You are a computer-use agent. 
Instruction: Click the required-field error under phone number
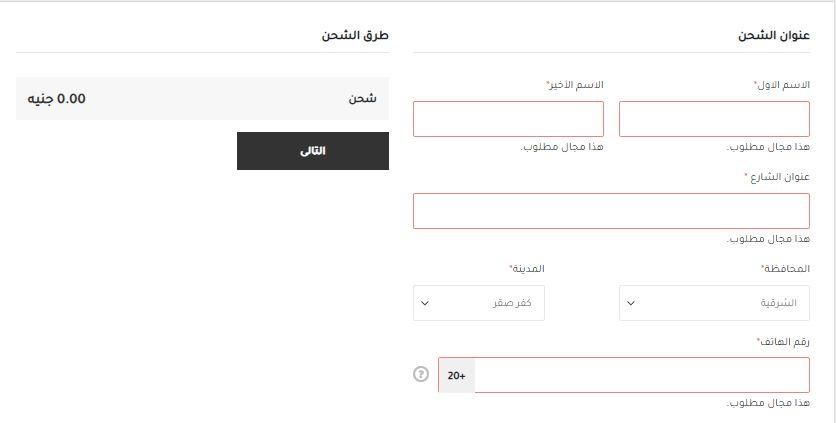[x=768, y=403]
